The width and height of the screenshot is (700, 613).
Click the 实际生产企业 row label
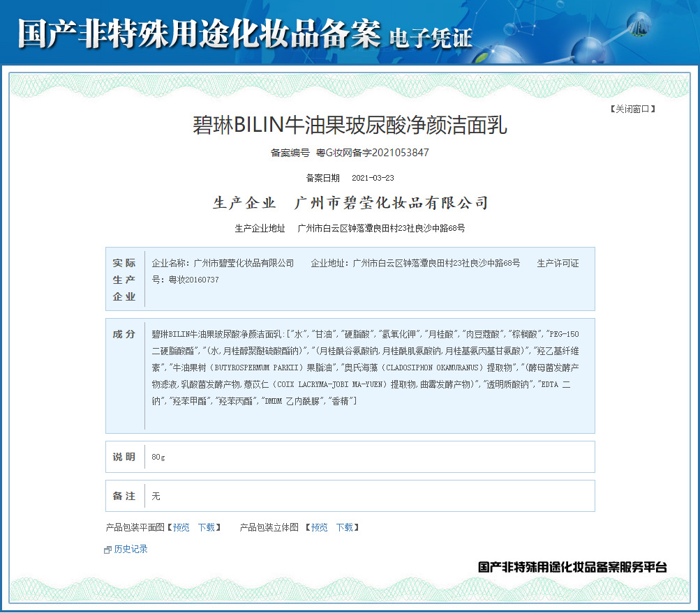pos(124,280)
